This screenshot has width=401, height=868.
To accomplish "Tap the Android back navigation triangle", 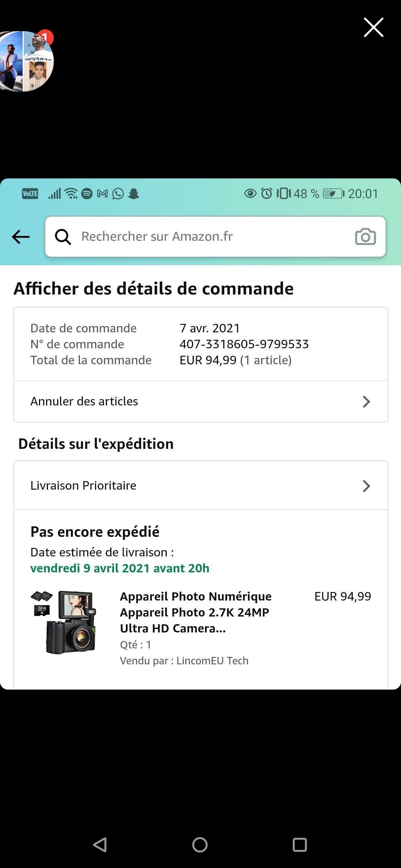I will [x=100, y=845].
